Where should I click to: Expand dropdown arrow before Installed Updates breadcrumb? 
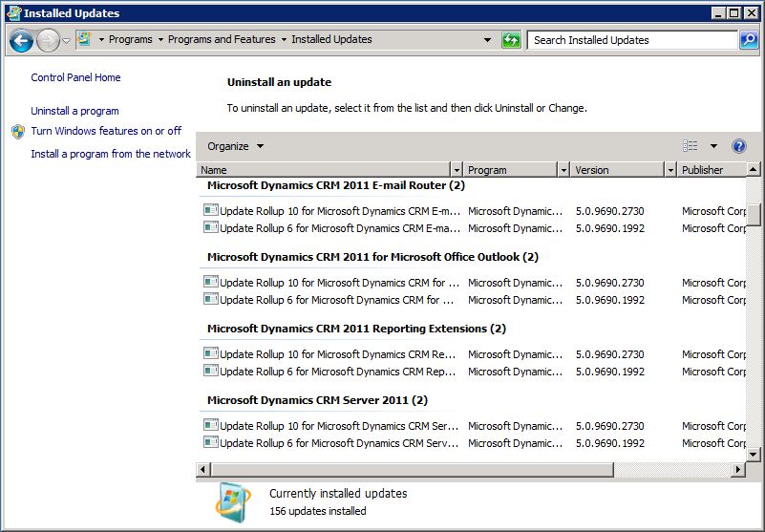pyautogui.click(x=284, y=40)
